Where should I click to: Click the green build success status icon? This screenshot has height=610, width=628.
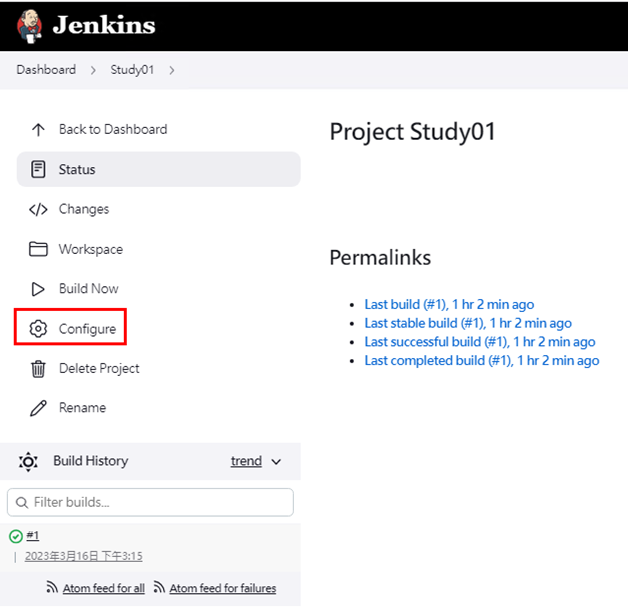pyautogui.click(x=15, y=536)
